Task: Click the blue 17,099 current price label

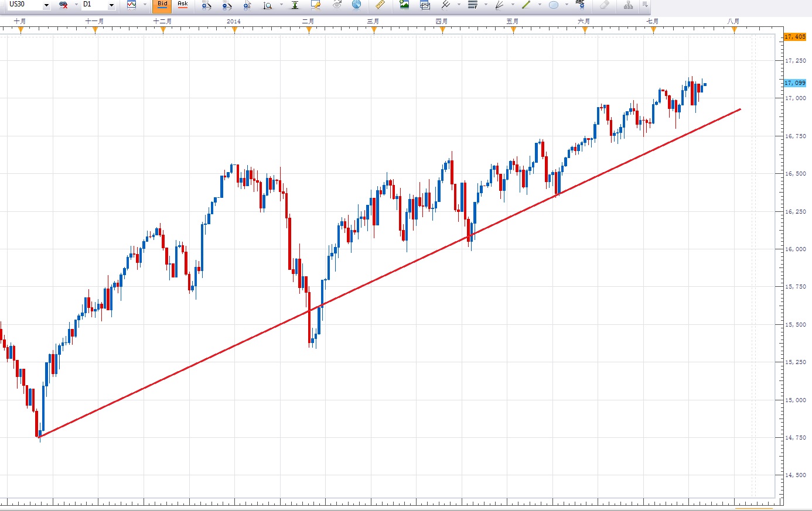Action: (795, 83)
